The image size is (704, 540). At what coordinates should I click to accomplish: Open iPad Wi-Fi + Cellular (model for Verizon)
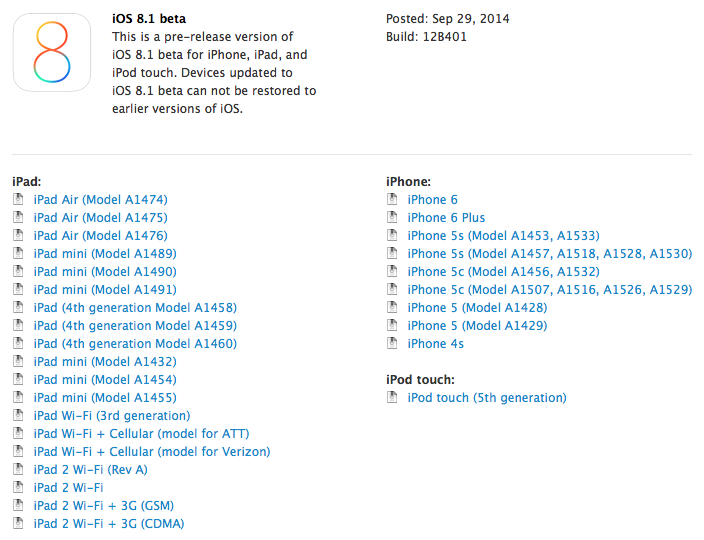(151, 452)
